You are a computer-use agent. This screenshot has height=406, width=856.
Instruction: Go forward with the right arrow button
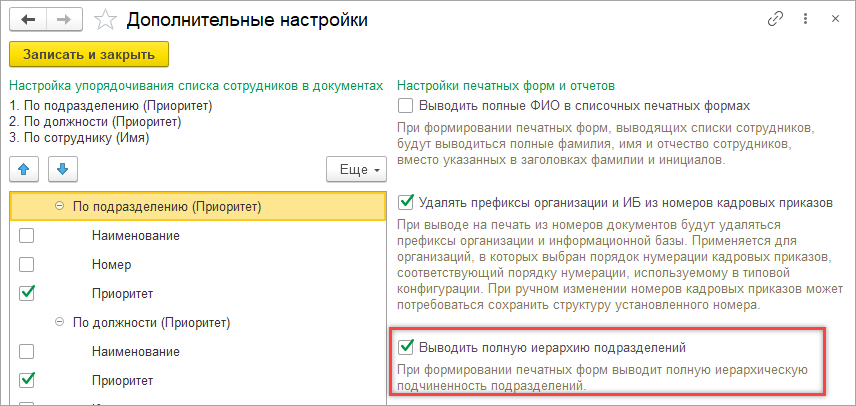tap(63, 20)
